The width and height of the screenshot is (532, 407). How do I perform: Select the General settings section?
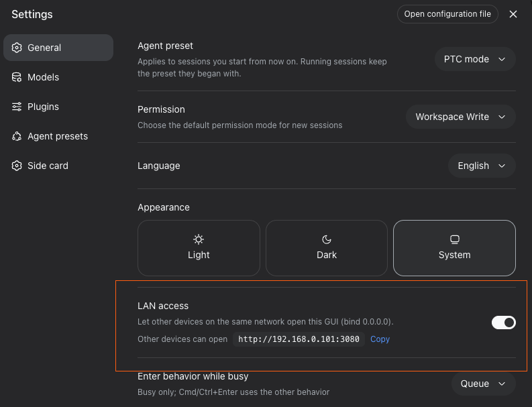(x=58, y=48)
